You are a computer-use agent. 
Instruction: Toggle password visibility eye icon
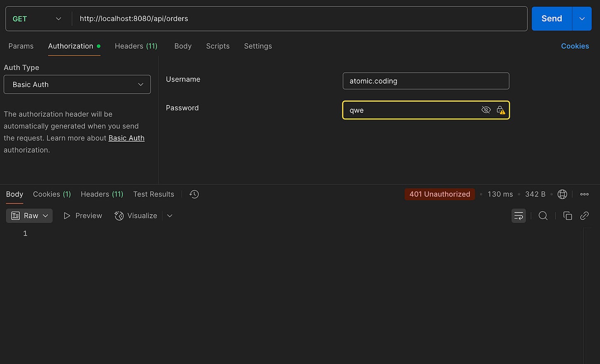click(x=486, y=110)
